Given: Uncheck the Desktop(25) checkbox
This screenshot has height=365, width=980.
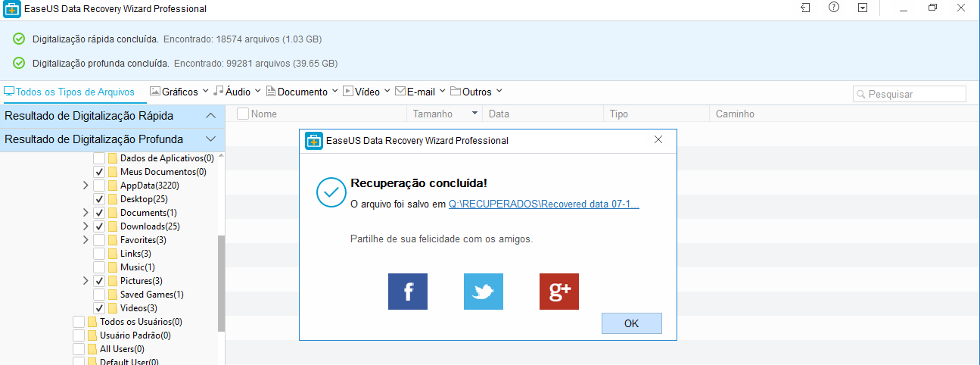Looking at the screenshot, I should click(99, 199).
